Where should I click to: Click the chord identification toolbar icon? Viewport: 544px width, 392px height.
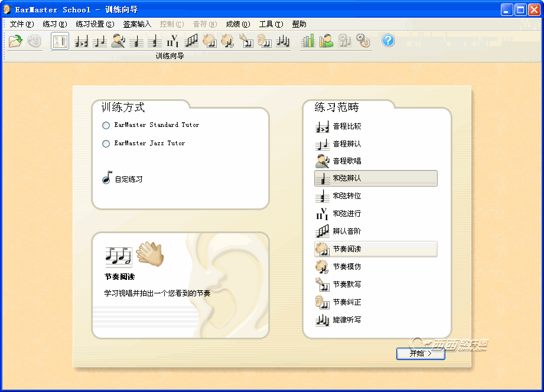pyautogui.click(x=136, y=41)
